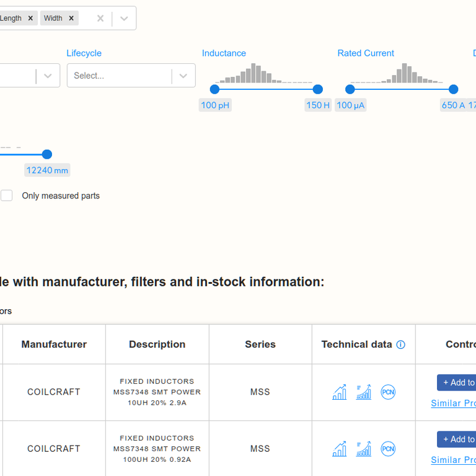
Task: Click the Lifecycle filter label
Action: [x=84, y=53]
